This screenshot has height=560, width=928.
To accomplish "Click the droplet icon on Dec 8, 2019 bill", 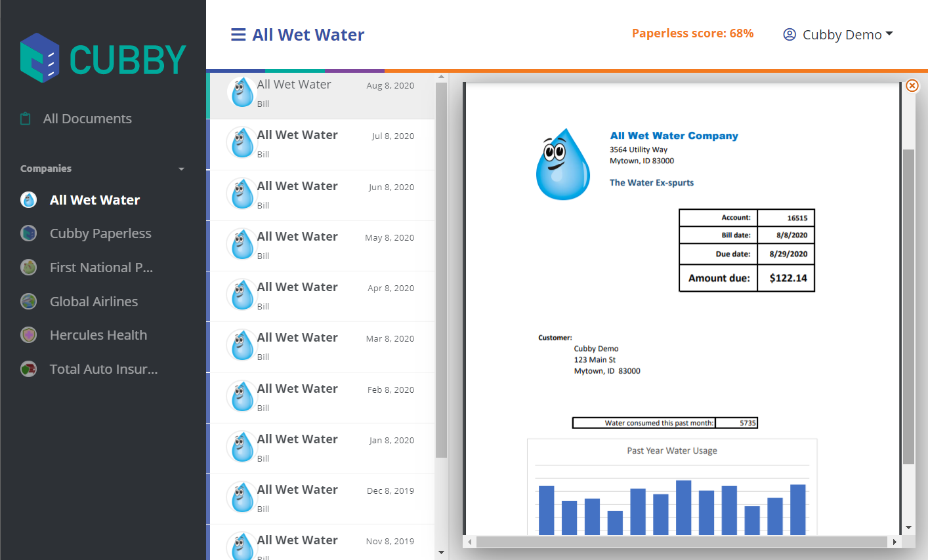I will click(242, 497).
